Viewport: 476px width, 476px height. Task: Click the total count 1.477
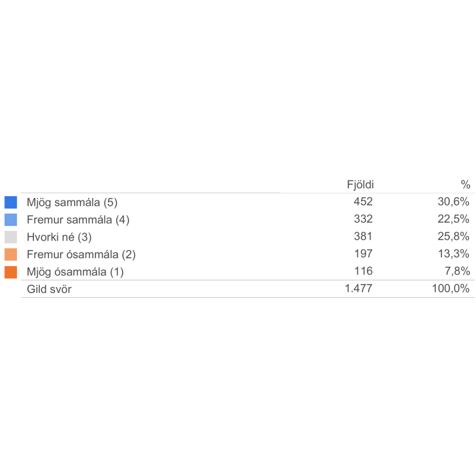359,289
